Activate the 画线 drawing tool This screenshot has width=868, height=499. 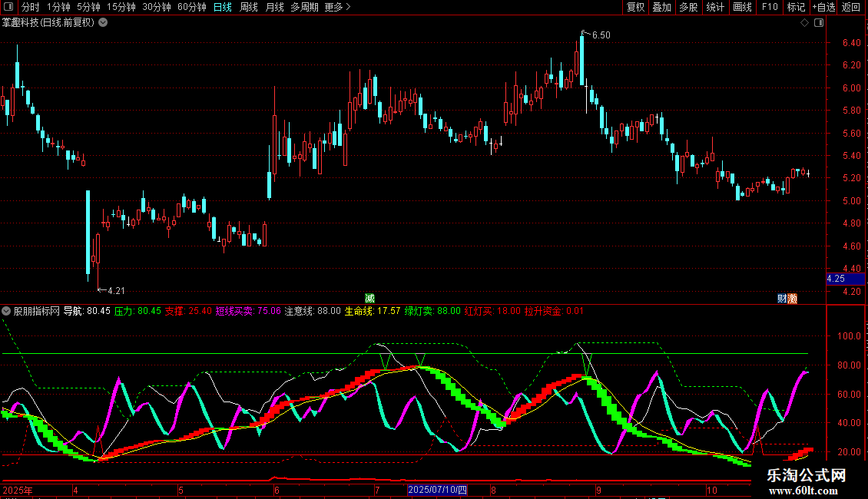coord(742,7)
